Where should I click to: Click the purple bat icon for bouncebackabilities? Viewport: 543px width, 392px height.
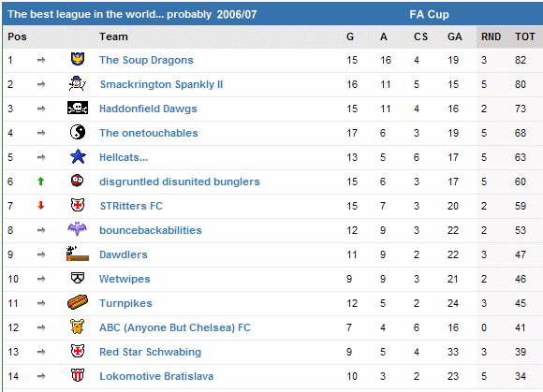(x=77, y=229)
